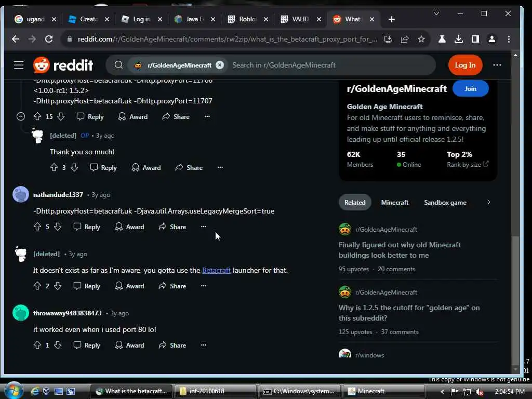Switch to the Roblox browser tab
This screenshot has width=532, height=399.
(x=247, y=19)
